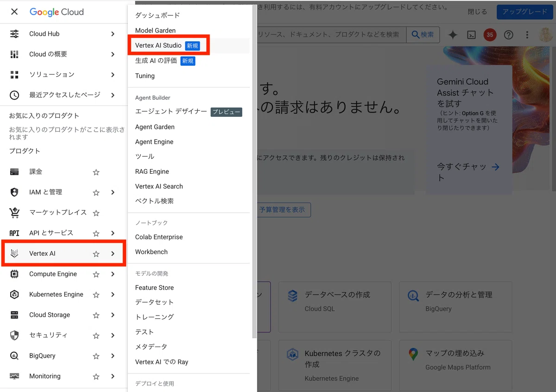The image size is (556, 392).
Task: Expand the Cloud Hub submenu chevron
Action: 113,34
